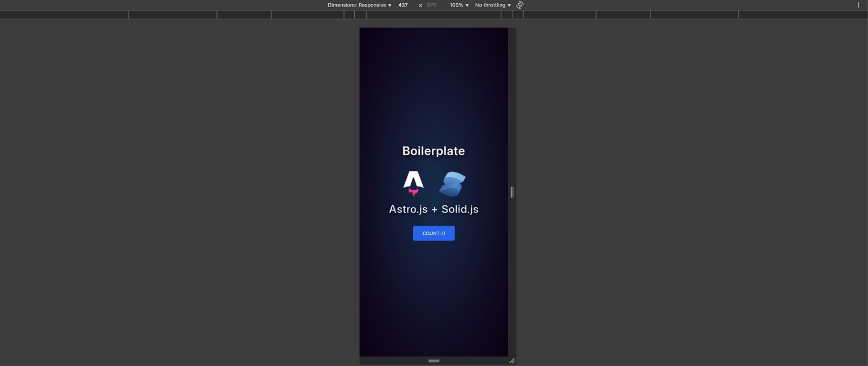Open the No throttling dropdown
The image size is (868, 366).
coord(493,5)
